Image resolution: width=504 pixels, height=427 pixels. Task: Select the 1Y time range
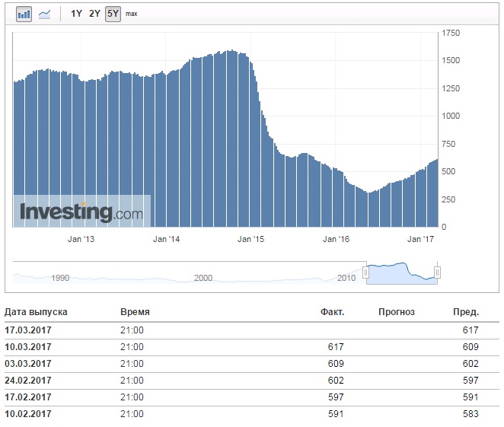(76, 14)
